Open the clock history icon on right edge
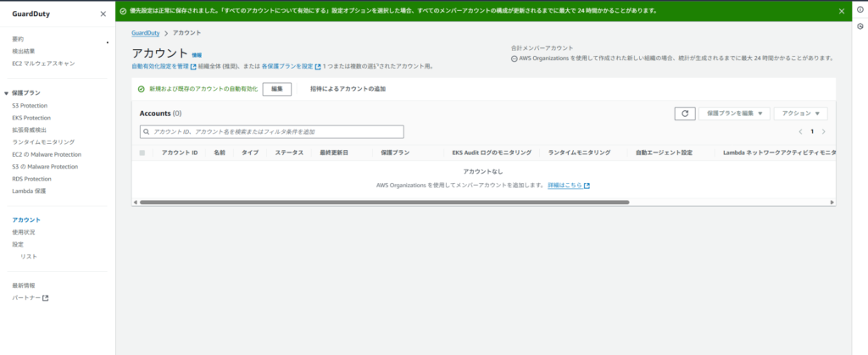This screenshot has width=868, height=355. click(860, 26)
